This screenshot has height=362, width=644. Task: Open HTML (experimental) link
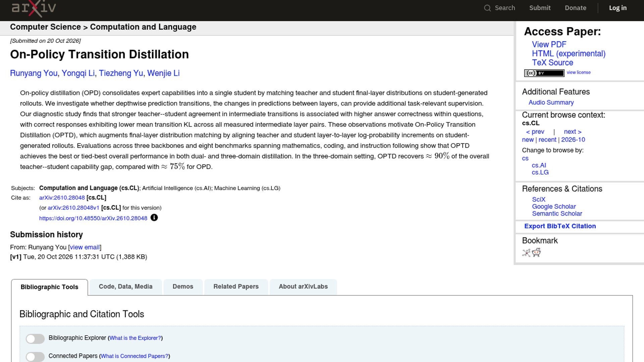569,54
